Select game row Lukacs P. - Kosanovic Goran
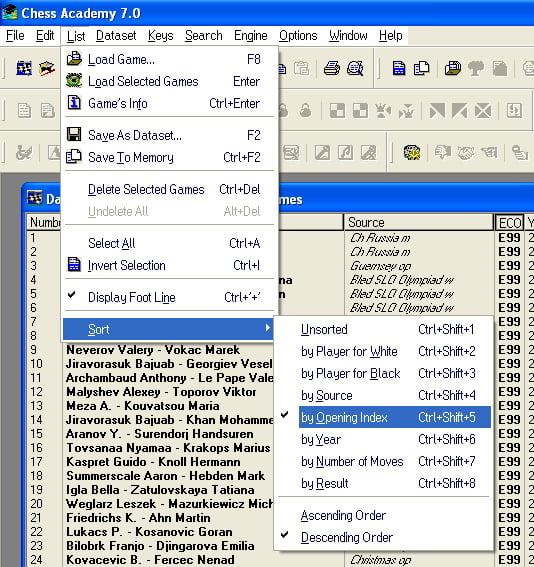This screenshot has height=567, width=534. tap(149, 532)
